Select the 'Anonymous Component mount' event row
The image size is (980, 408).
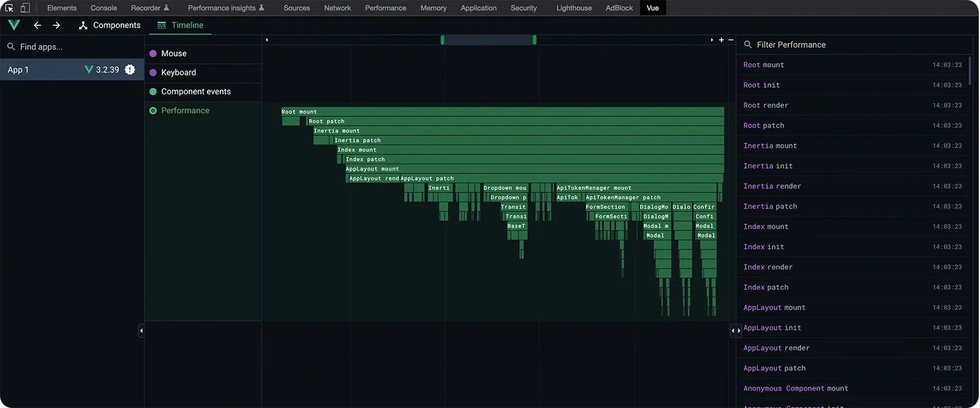852,388
